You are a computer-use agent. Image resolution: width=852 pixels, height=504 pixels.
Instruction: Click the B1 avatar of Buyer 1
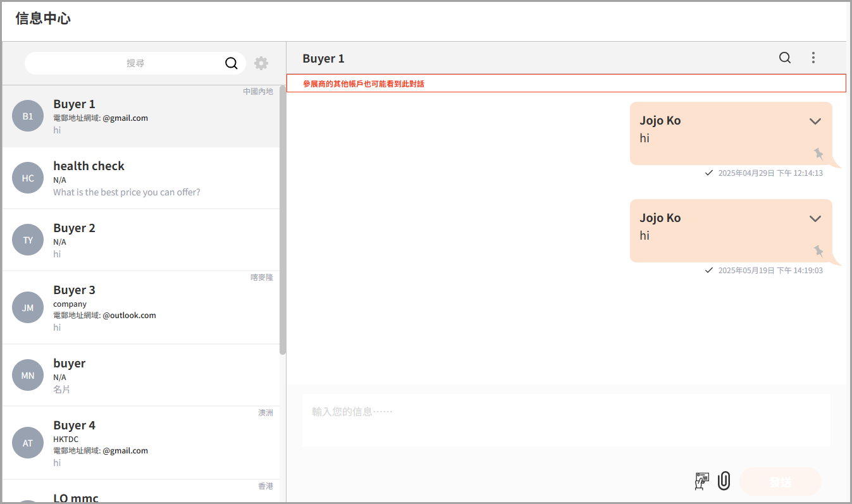[x=28, y=116]
